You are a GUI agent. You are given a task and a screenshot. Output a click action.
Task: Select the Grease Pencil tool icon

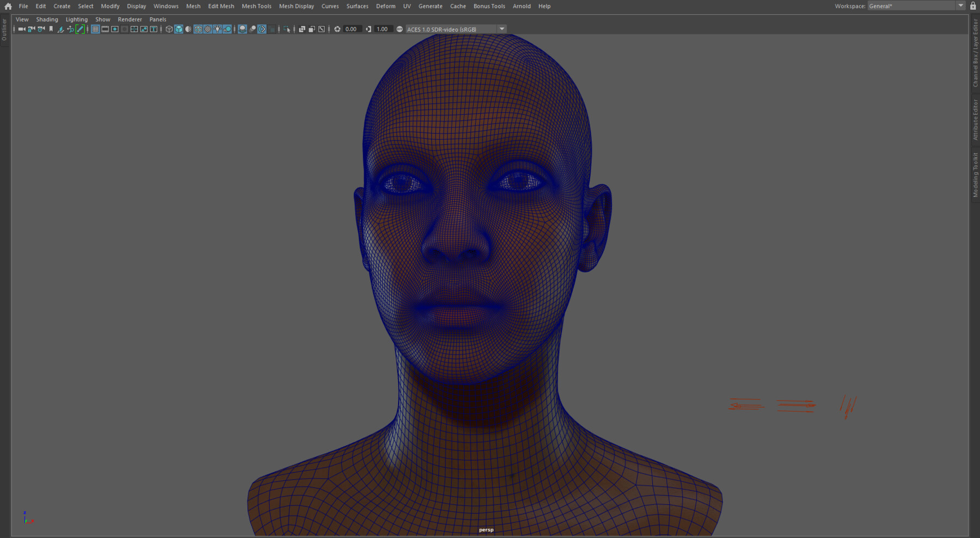80,29
